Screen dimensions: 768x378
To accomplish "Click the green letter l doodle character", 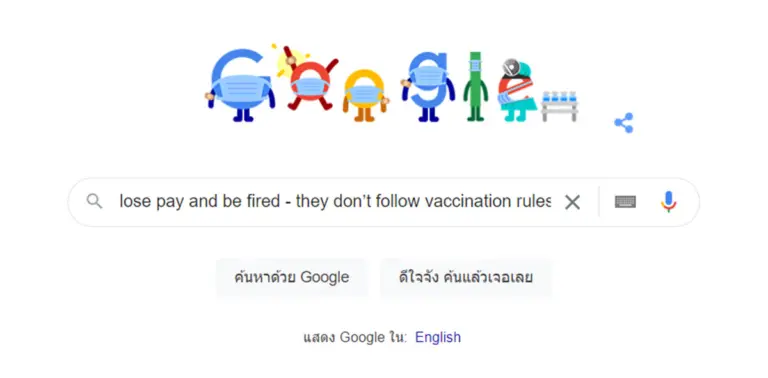I will pos(475,86).
